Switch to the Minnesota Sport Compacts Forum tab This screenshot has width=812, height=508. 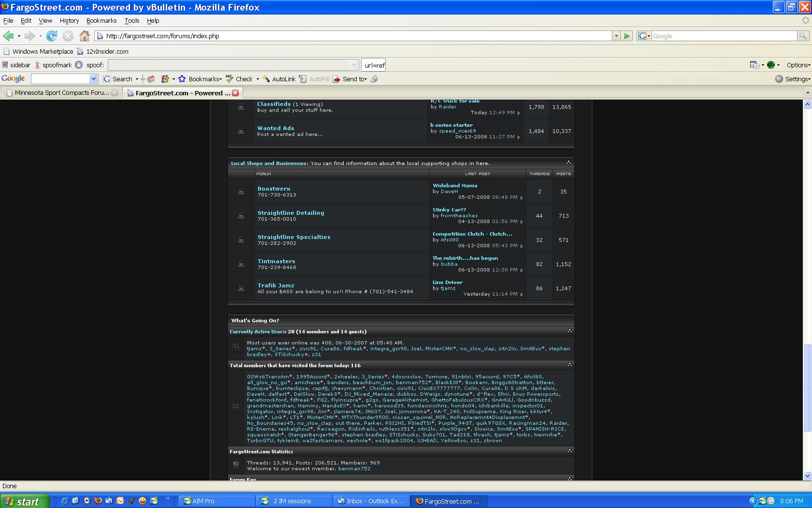pos(61,93)
